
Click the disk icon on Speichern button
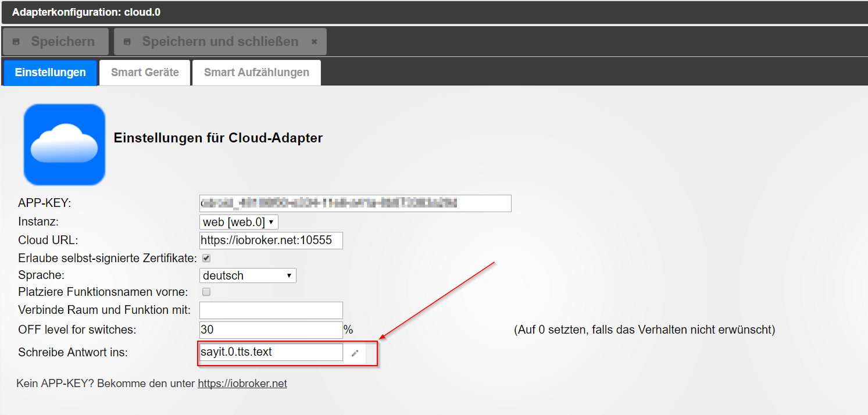click(x=16, y=42)
